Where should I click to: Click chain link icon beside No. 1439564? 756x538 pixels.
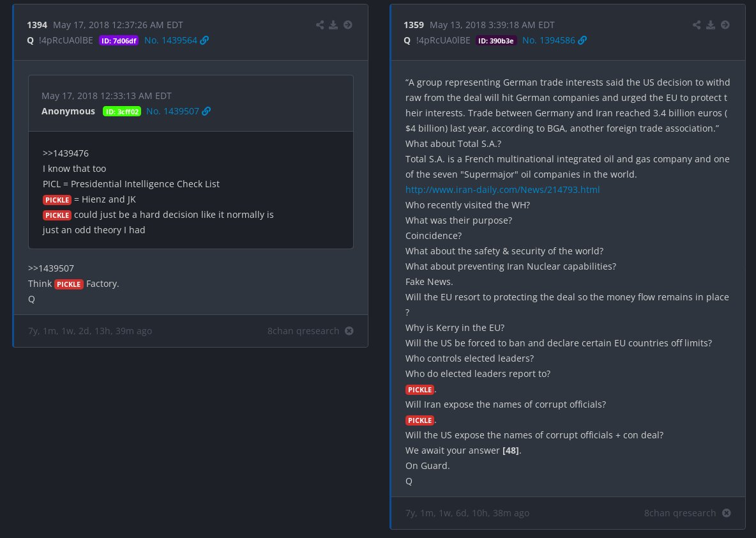(204, 40)
